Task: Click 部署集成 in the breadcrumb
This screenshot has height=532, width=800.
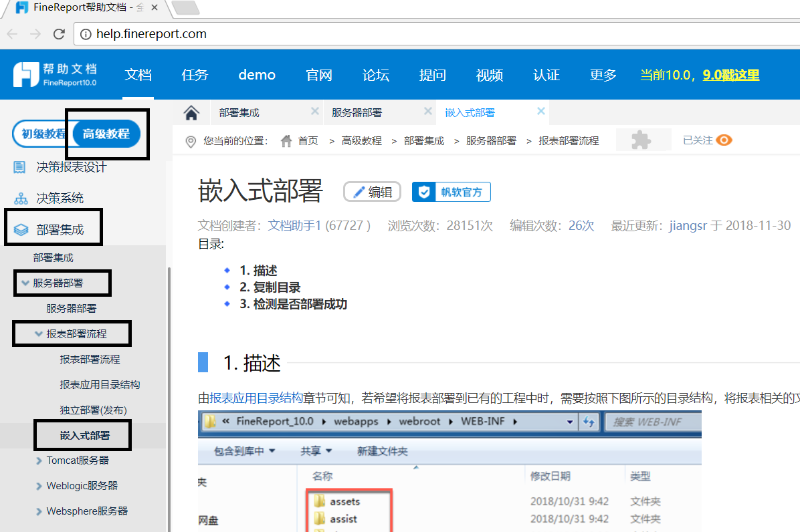Action: click(424, 140)
